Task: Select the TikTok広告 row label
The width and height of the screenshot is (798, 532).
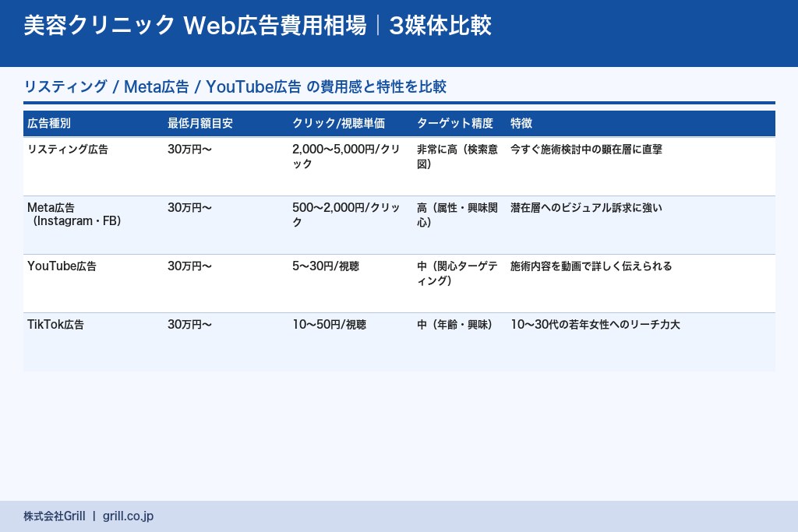Action: pos(55,325)
